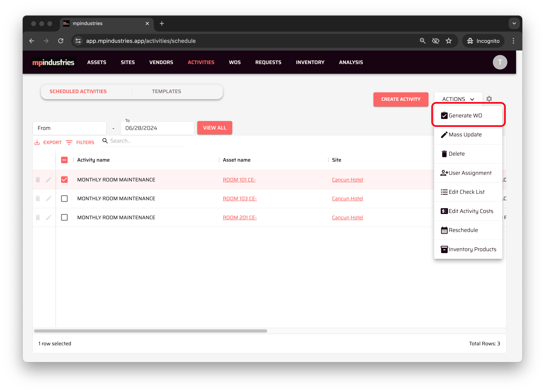The image size is (545, 392).
Task: Click the horizontal table scrollbar
Action: (151, 331)
